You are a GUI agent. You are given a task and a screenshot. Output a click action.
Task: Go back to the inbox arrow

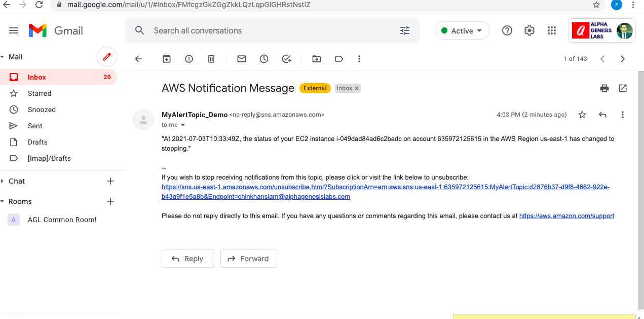click(138, 59)
